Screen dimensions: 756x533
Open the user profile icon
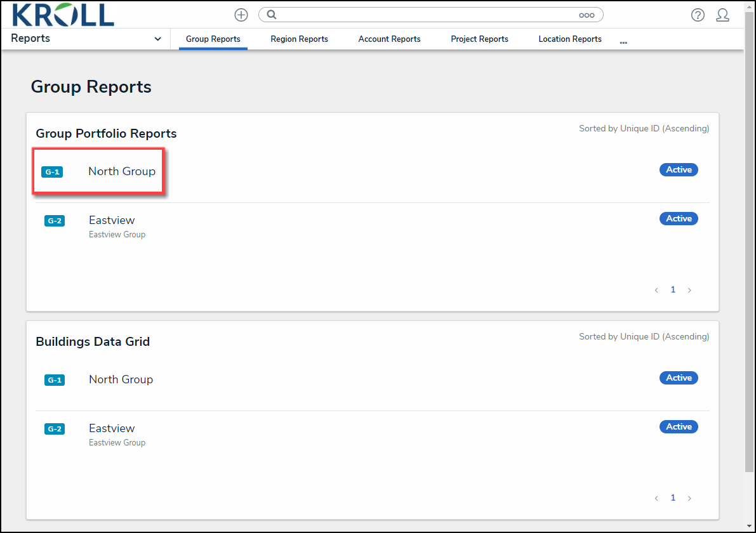[x=722, y=15]
